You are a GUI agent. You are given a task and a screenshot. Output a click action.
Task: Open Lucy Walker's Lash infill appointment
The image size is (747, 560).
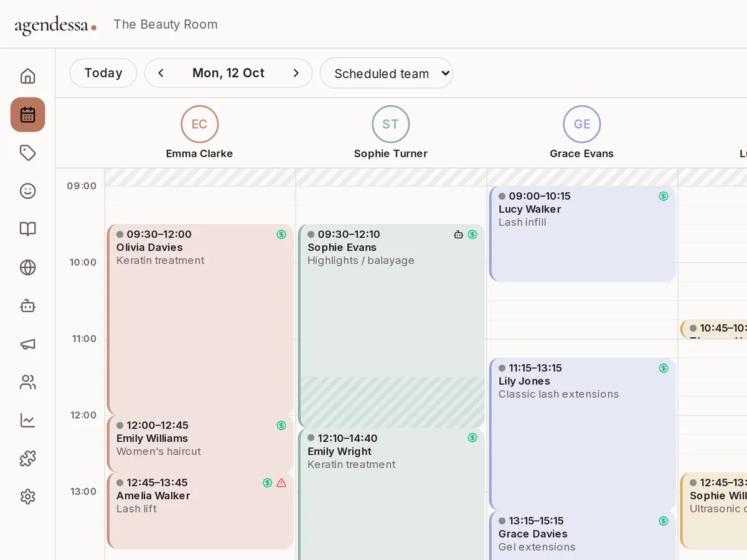[x=582, y=234]
